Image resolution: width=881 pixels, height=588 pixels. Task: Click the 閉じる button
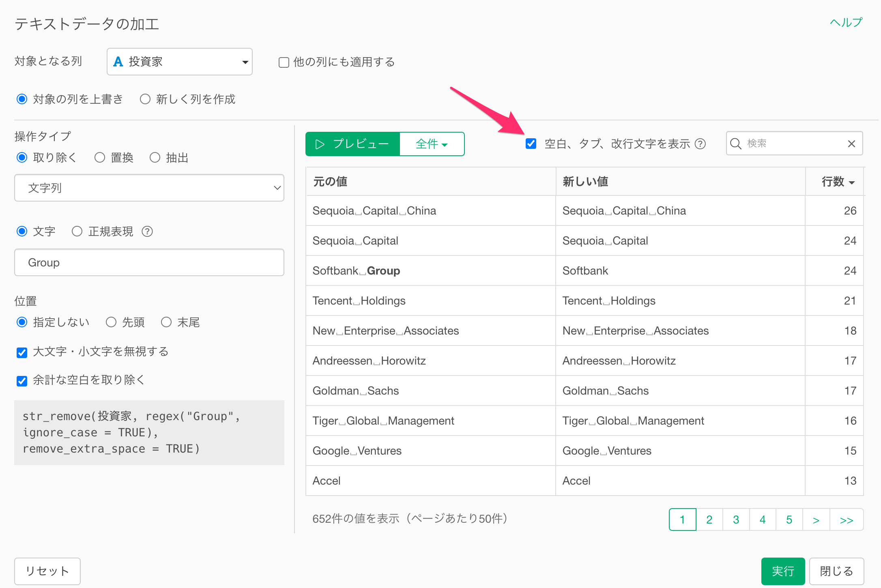click(836, 571)
